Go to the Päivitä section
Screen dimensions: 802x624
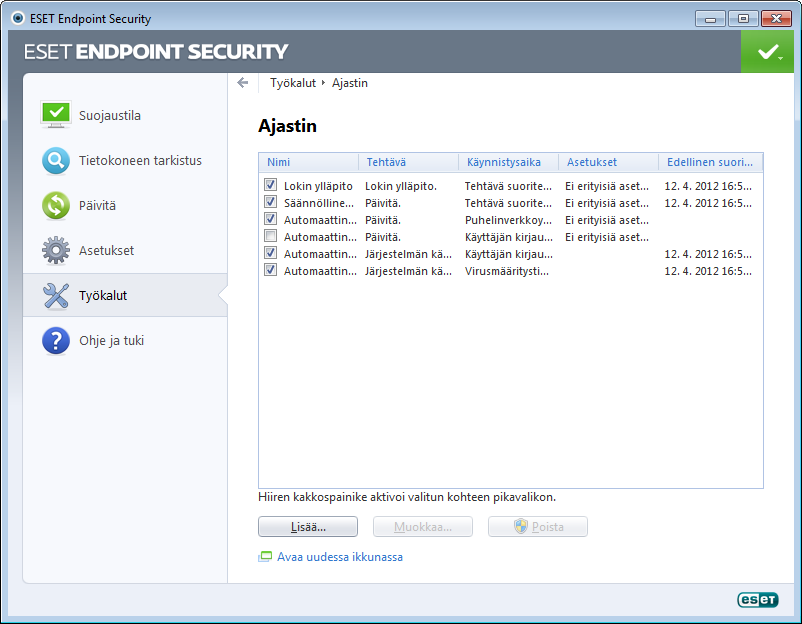click(x=125, y=206)
